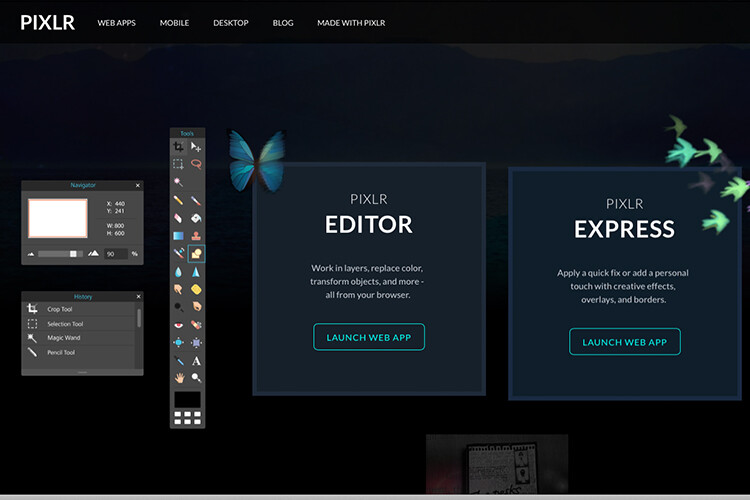Open the black foreground color swatch
Viewport: 750px width, 500px height.
[188, 400]
